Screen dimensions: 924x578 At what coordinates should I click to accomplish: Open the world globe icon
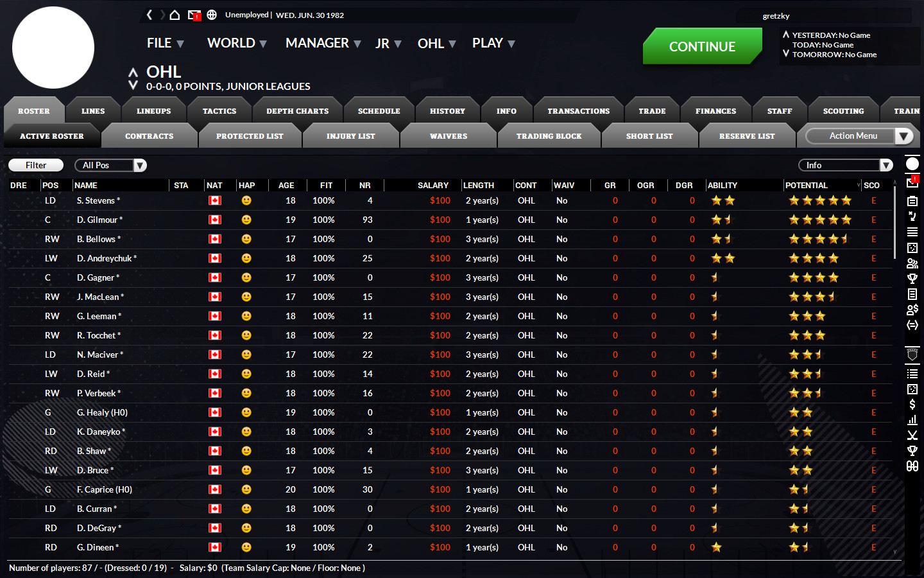[x=211, y=15]
